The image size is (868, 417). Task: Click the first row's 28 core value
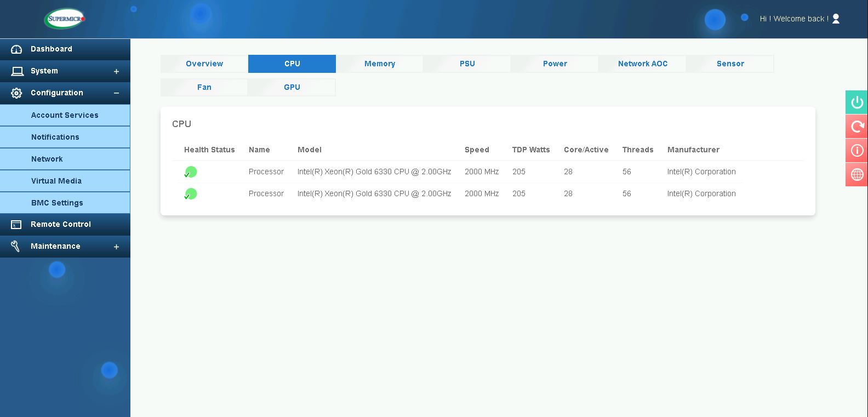tap(568, 172)
